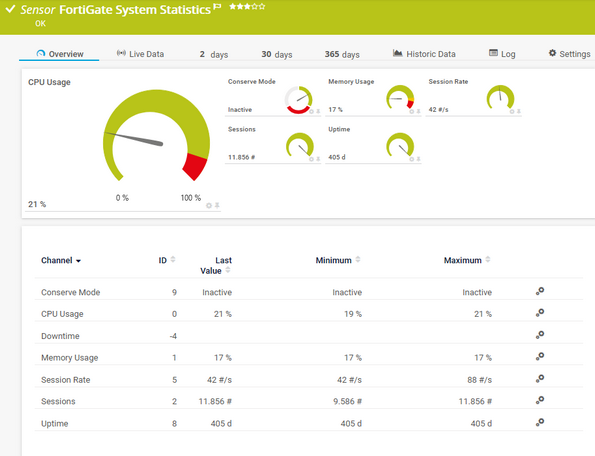The image size is (595, 456).
Task: Select the Memory Usage channel row name
Action: 69,358
